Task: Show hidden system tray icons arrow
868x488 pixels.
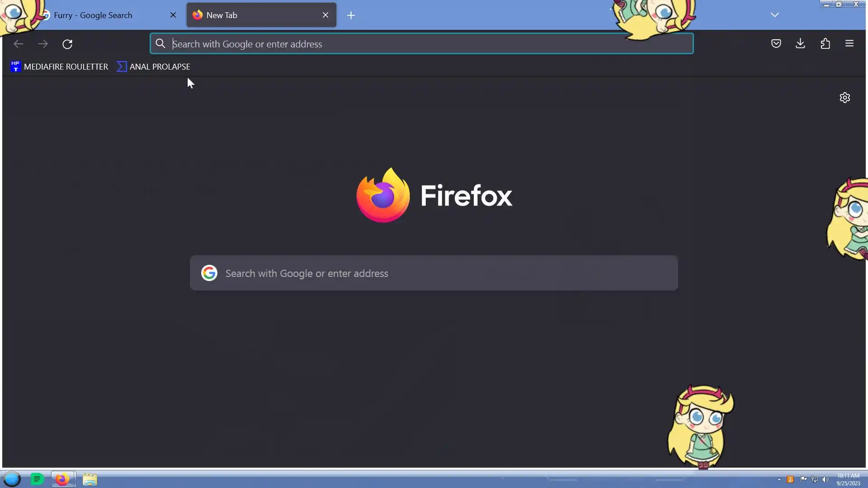Action: 779,479
